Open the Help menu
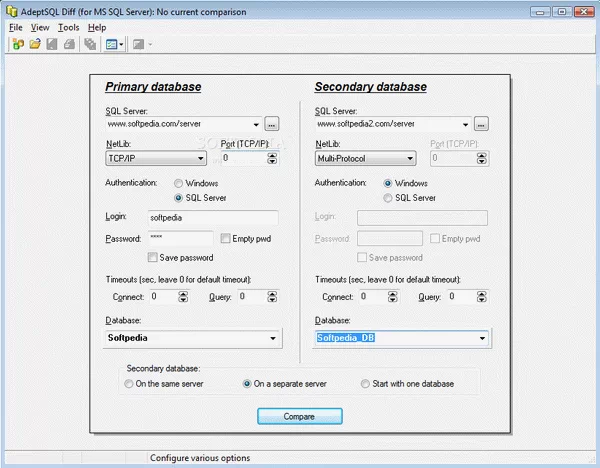600x468 pixels. (97, 28)
